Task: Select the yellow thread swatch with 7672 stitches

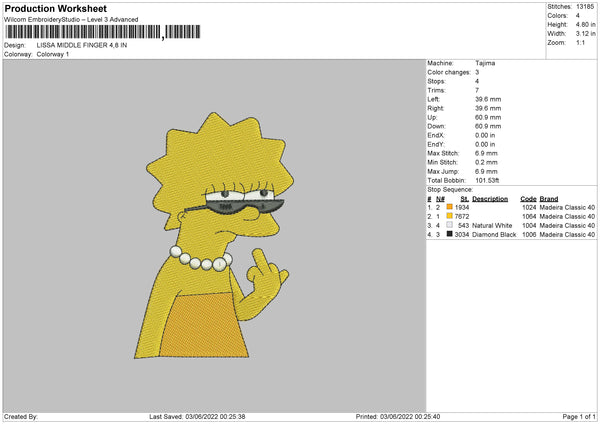Action: (x=450, y=216)
